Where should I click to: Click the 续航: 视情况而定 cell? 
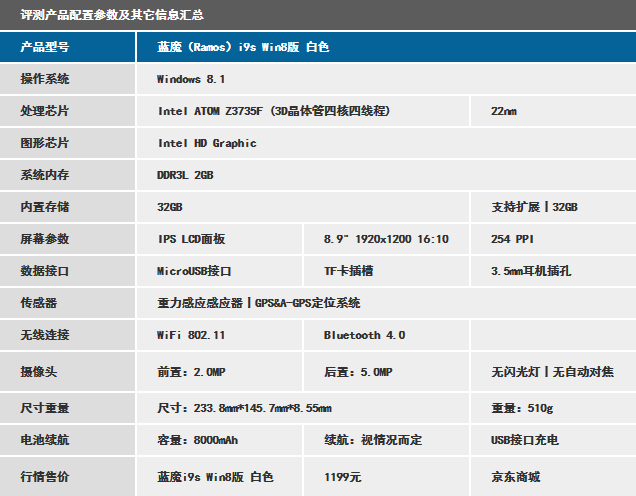coord(386,440)
